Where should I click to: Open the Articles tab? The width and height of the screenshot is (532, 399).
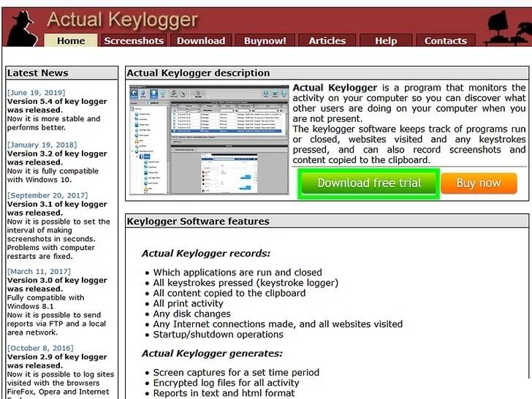click(327, 40)
